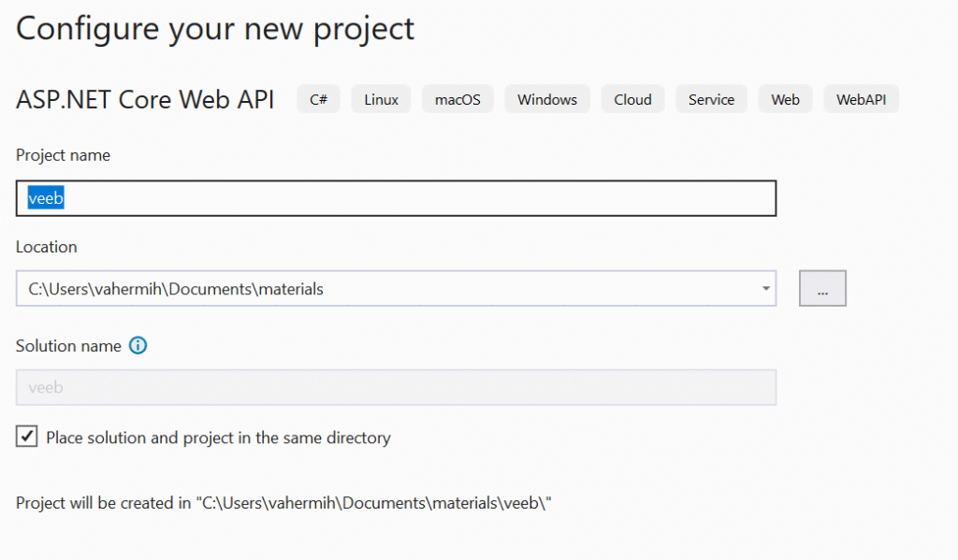Click the C# tag
This screenshot has height=560, width=958.
pyautogui.click(x=319, y=99)
